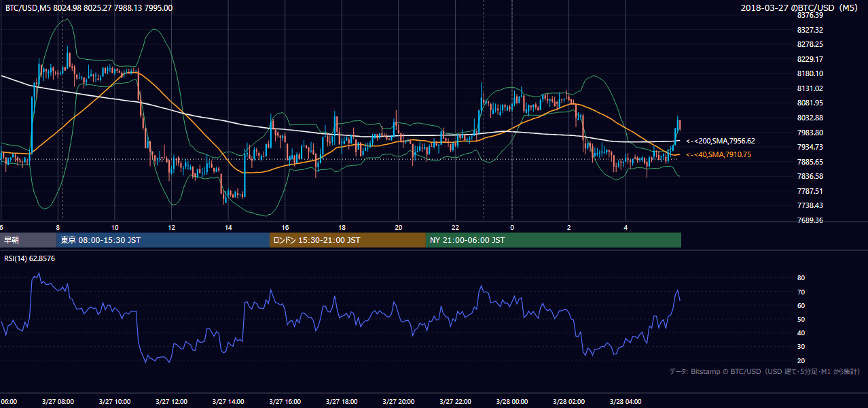Click hour tick 10 on price chart axis
The image size is (868, 408).
(115, 227)
